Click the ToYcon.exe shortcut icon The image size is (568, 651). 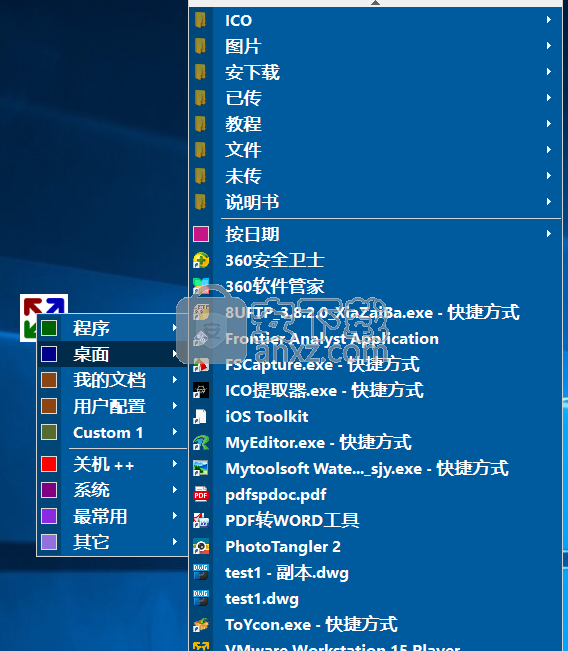click(201, 624)
